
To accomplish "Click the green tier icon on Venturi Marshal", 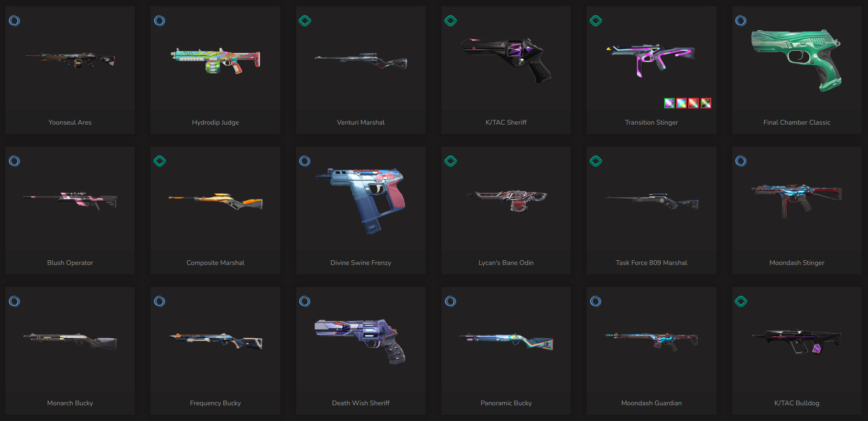I will point(305,21).
